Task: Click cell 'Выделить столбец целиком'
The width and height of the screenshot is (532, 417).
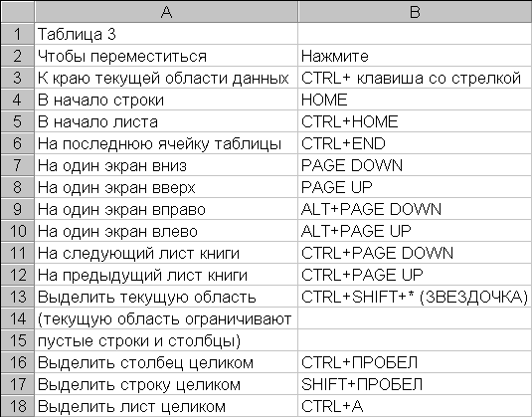Action: point(166,362)
